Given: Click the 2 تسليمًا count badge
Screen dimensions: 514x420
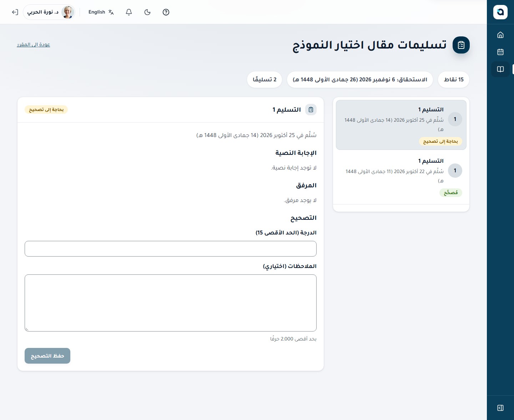Looking at the screenshot, I should [264, 80].
